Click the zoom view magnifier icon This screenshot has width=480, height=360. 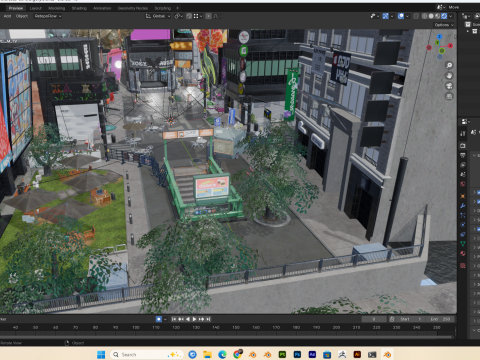[x=449, y=65]
